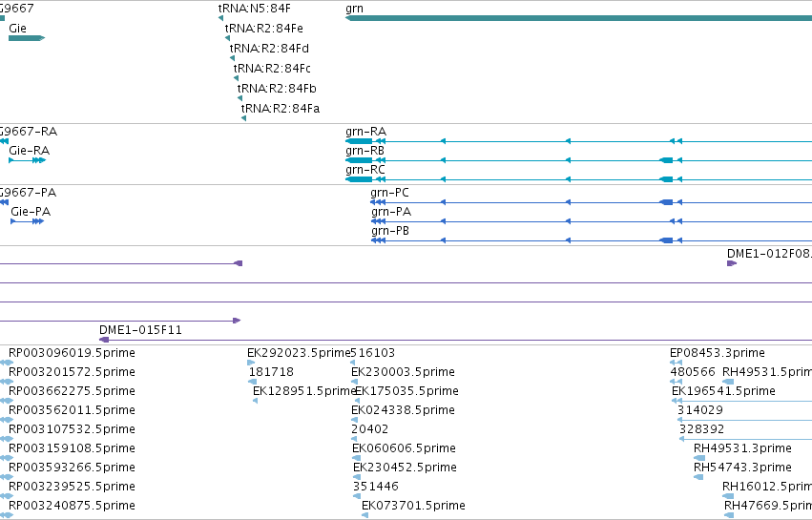Click the top gene track grn label
Viewport: 812px width, 520px height.
[x=354, y=9]
